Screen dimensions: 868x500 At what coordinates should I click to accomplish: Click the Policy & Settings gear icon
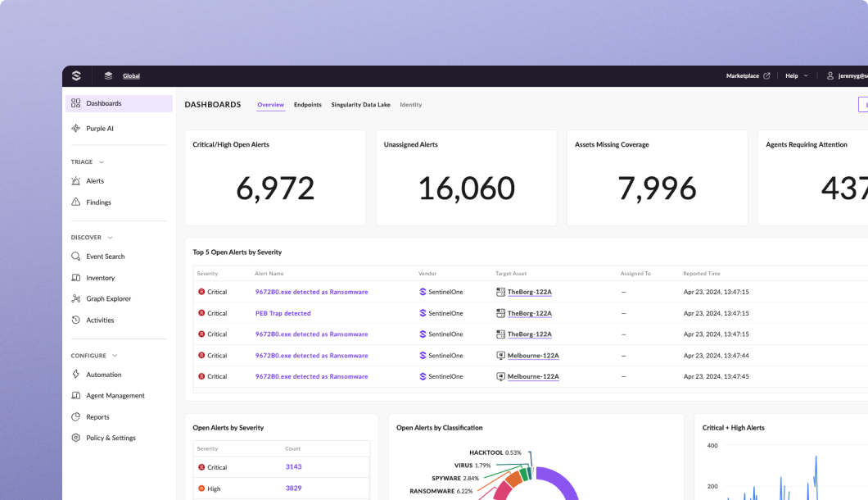(76, 438)
